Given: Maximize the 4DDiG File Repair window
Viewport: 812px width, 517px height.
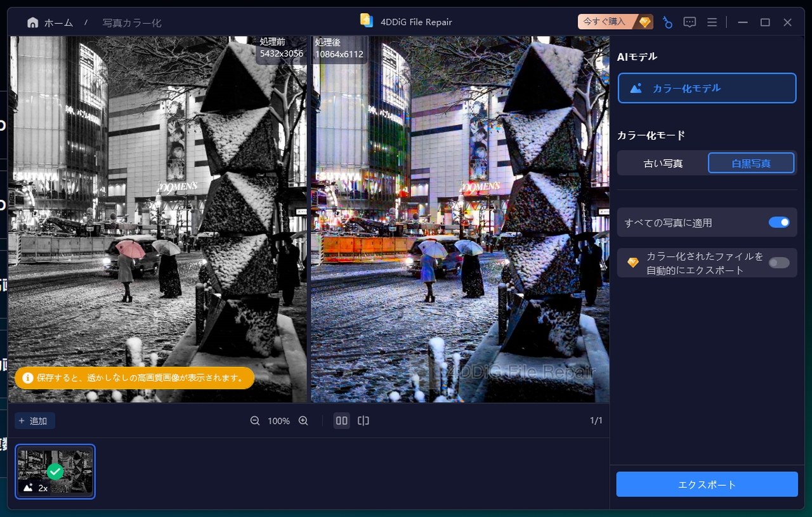Looking at the screenshot, I should tap(765, 22).
